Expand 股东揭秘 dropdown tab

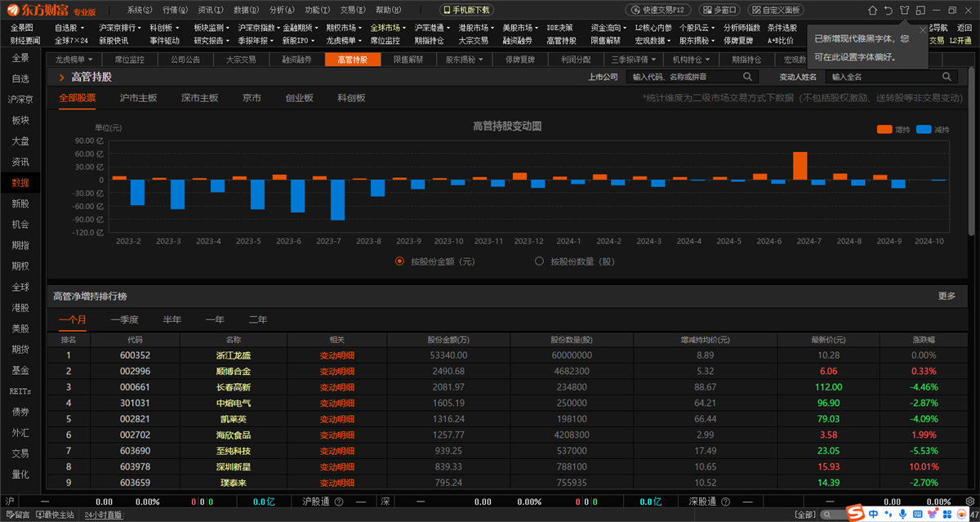pyautogui.click(x=464, y=60)
